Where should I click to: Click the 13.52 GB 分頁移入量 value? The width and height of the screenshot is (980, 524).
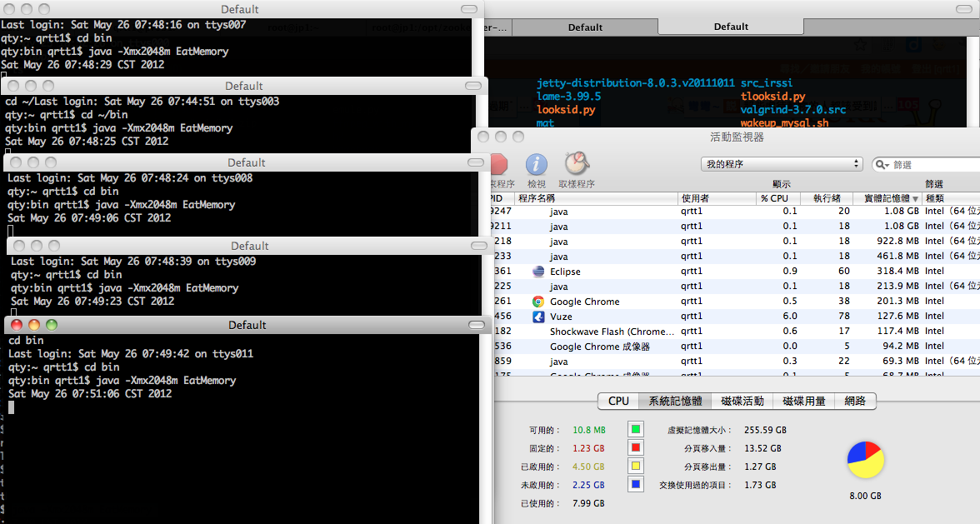[762, 448]
